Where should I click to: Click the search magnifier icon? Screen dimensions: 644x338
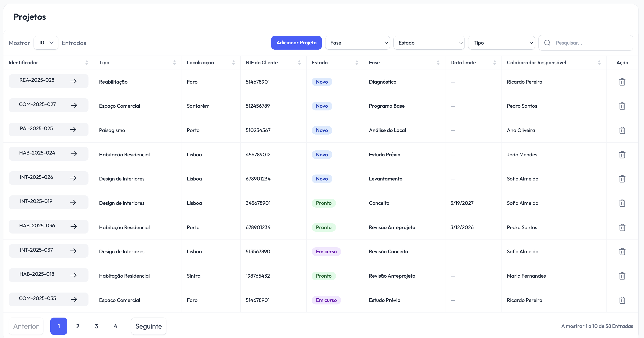(547, 43)
